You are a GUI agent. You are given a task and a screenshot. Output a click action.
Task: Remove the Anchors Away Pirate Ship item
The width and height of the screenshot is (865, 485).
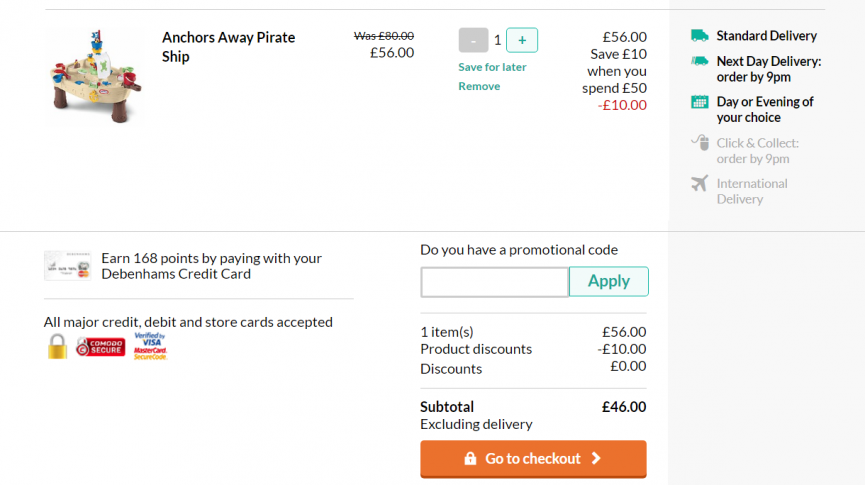(479, 86)
